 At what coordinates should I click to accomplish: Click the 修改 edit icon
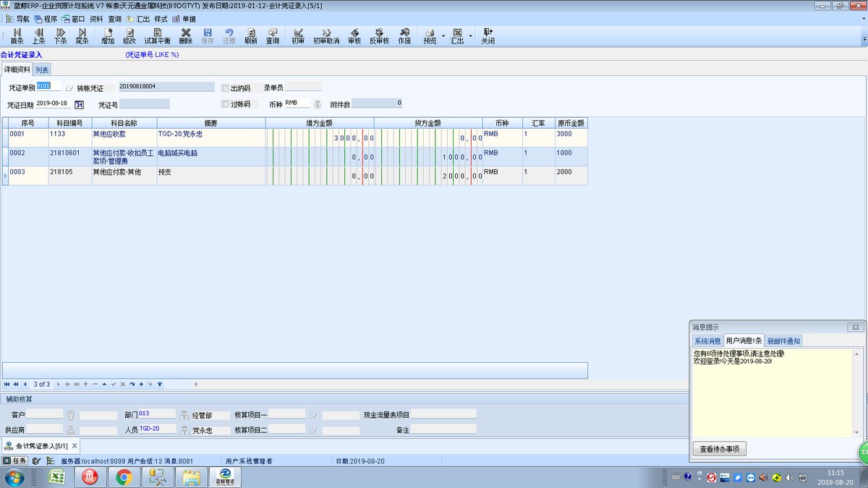129,36
